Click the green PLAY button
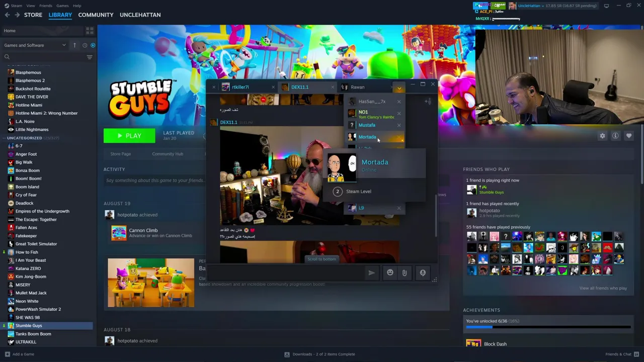Viewport: 644px width, 362px height. [x=129, y=136]
